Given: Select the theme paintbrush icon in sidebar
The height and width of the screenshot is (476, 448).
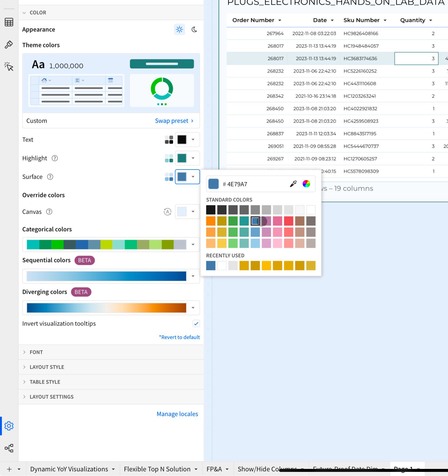Looking at the screenshot, I should click(9, 44).
